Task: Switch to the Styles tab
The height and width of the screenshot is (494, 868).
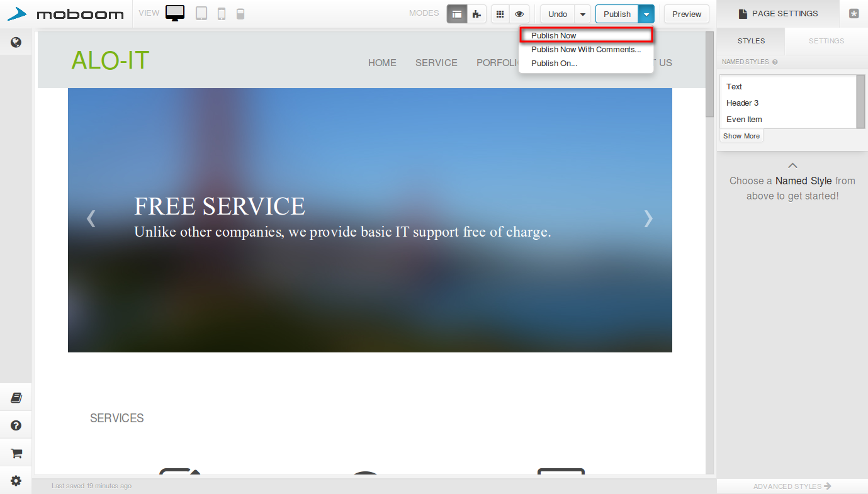Action: (751, 41)
